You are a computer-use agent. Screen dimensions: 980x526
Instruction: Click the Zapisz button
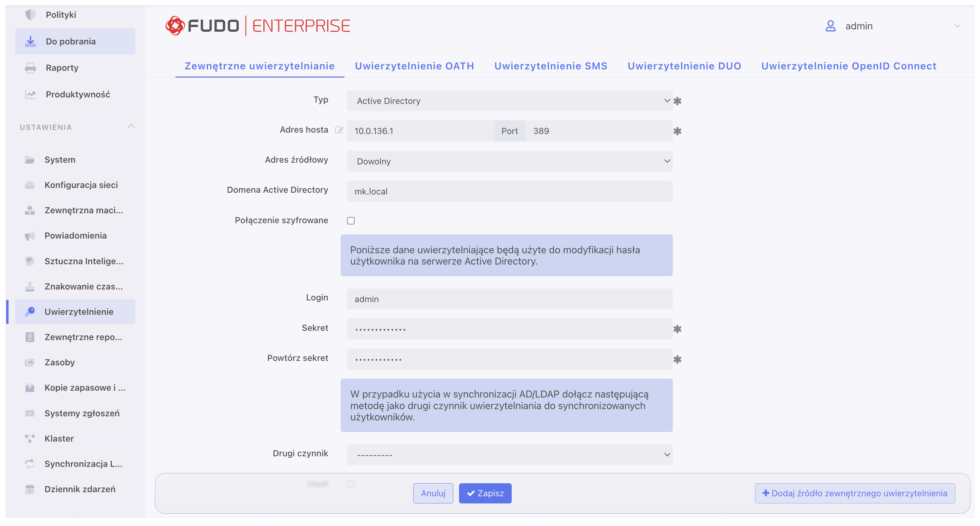click(x=485, y=493)
